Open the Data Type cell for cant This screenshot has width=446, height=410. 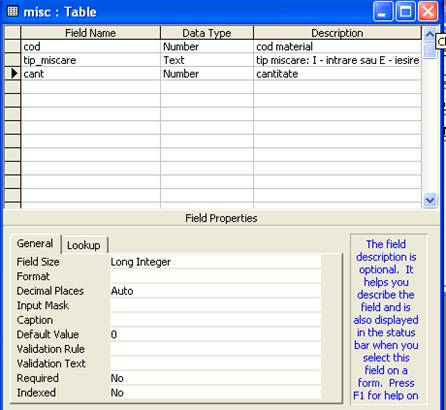click(x=207, y=74)
